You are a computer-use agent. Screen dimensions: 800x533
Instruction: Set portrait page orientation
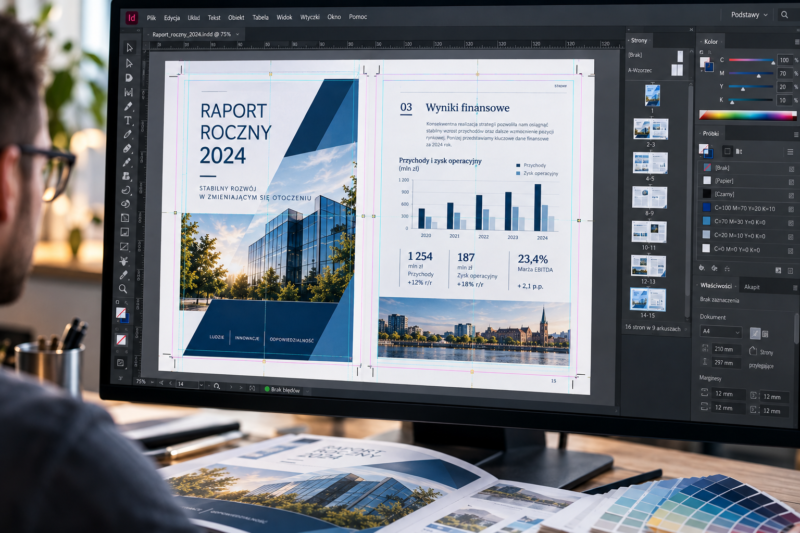(755, 334)
